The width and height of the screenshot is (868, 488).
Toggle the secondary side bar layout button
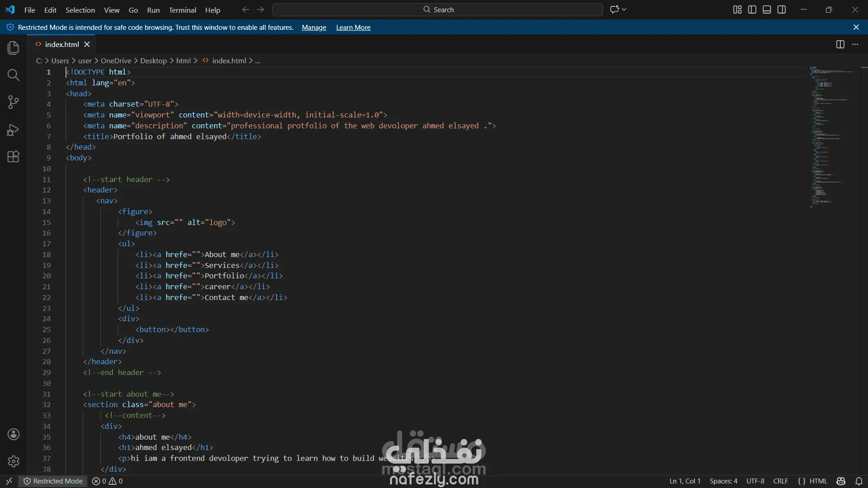pos(782,9)
